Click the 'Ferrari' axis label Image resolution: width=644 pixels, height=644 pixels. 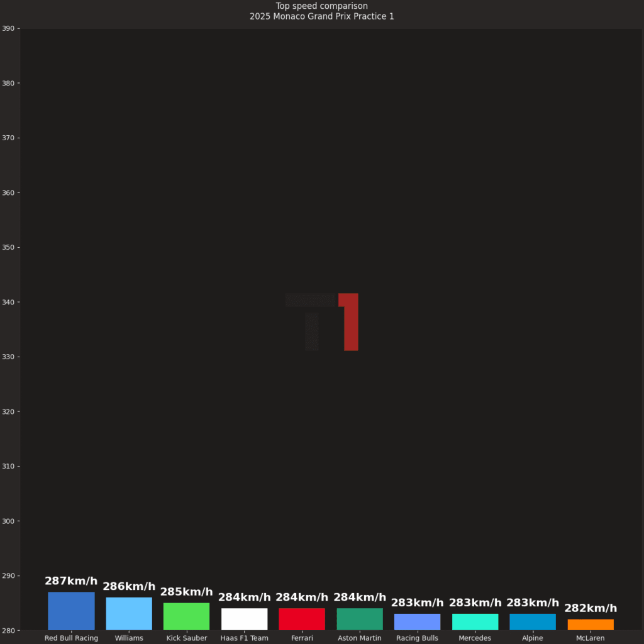click(302, 638)
